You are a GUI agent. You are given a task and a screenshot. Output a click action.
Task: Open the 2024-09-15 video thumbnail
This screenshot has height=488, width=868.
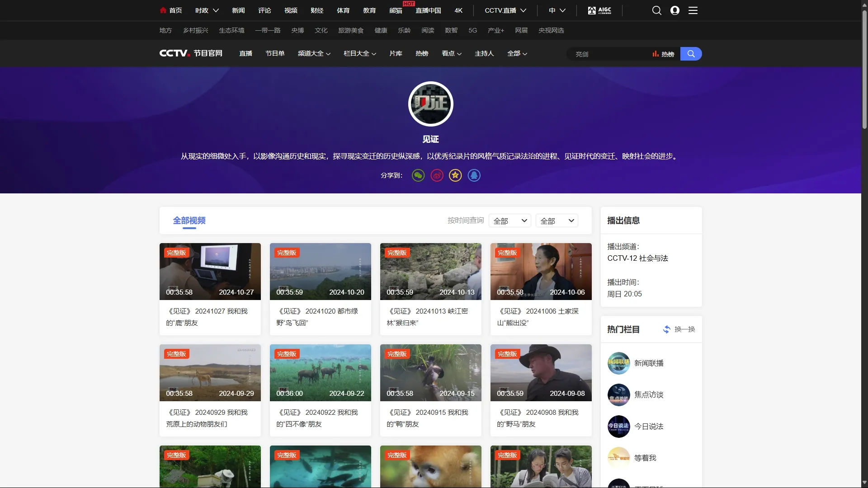coord(430,373)
